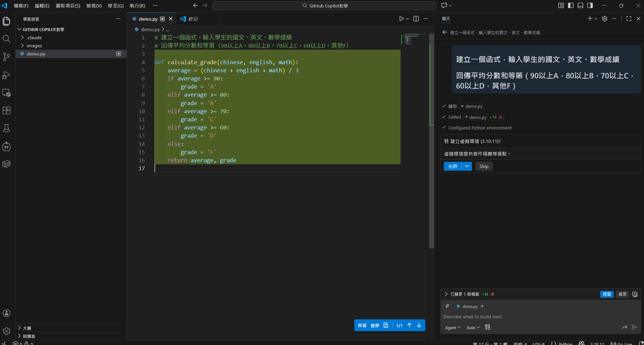This screenshot has width=644, height=345.
Task: Open the Auto model picker dropdown
Action: pyautogui.click(x=473, y=327)
